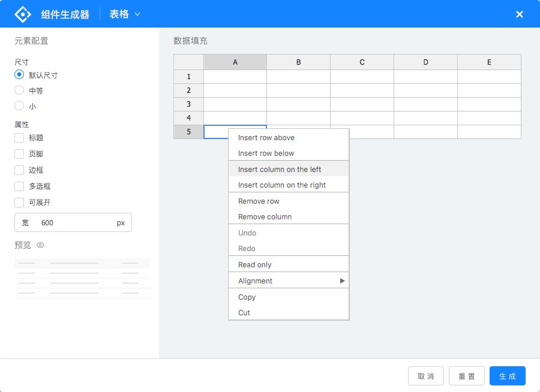Click cell B1 in the data grid
Viewport: 540px width, 392px height.
click(x=299, y=77)
